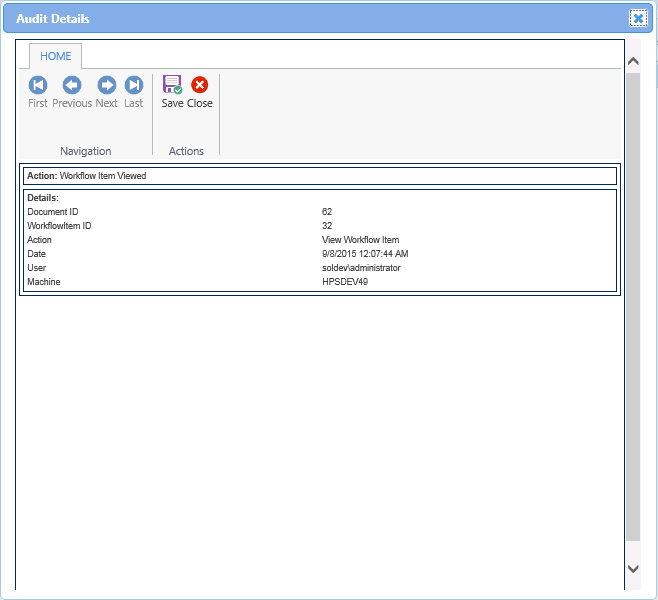
Task: Jump to the Last audit record
Action: coord(134,92)
